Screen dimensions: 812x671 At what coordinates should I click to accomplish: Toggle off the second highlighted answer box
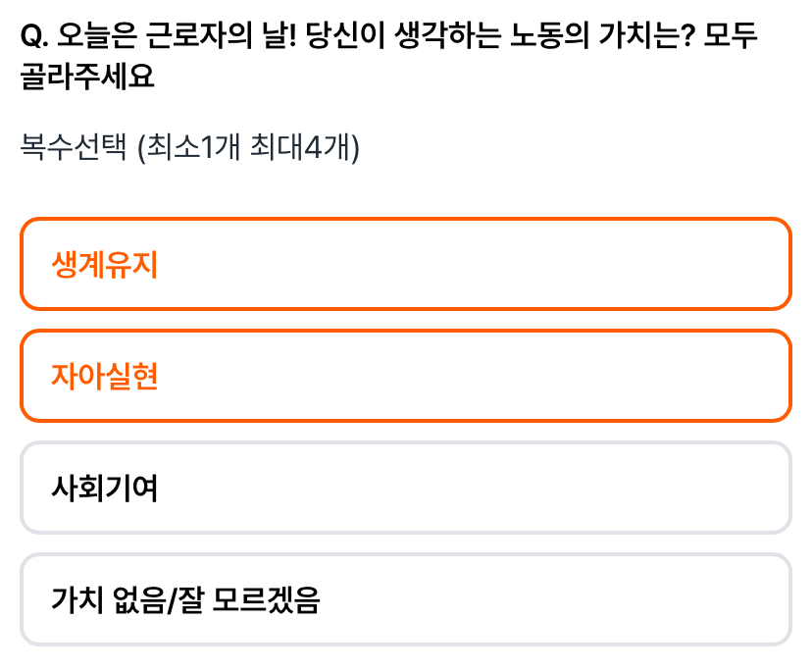(x=405, y=376)
